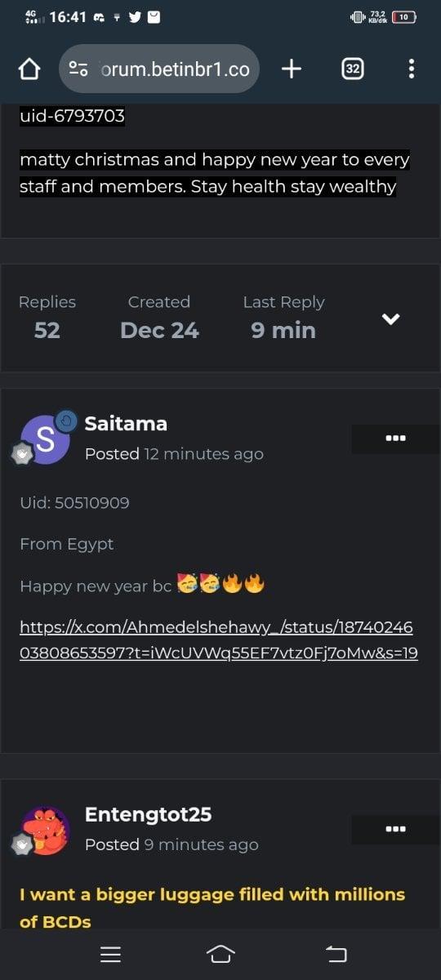Tap the browser home icon
This screenshot has height=980, width=441.
coord(29,69)
